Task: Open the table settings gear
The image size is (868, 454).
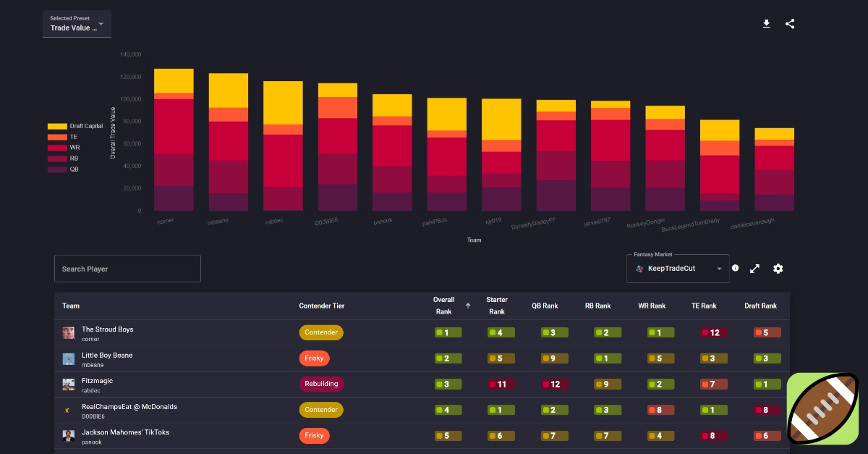Action: (x=778, y=269)
